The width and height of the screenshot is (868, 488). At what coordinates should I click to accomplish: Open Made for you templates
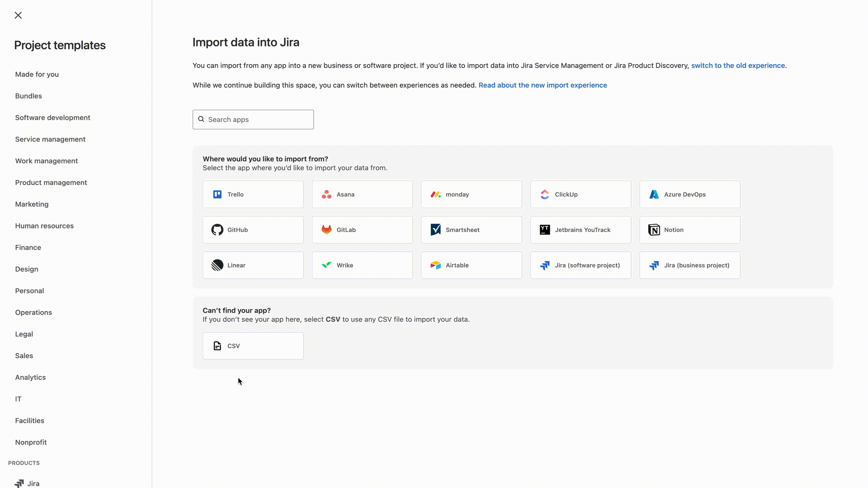coord(37,74)
